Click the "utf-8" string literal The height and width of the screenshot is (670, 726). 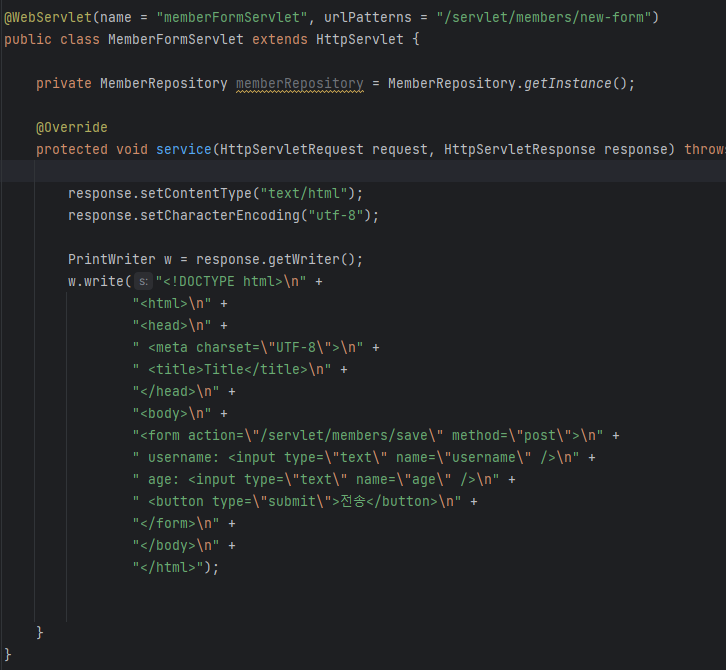336,215
